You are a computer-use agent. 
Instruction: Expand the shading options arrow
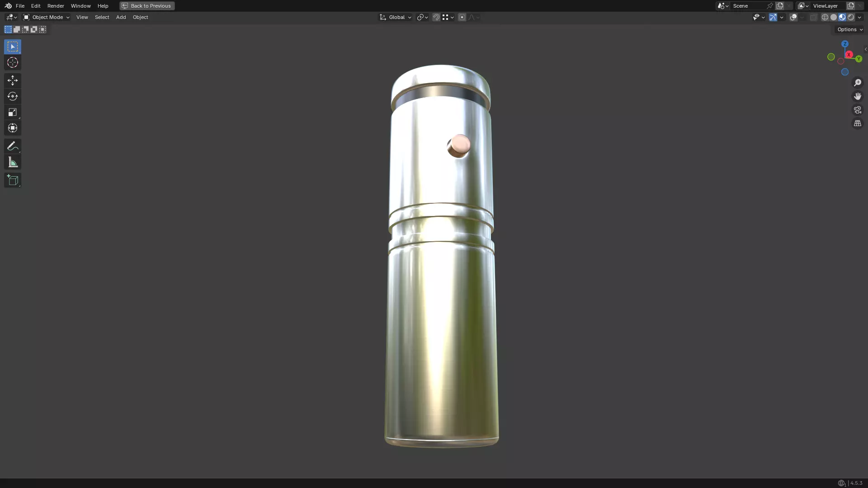click(x=859, y=17)
